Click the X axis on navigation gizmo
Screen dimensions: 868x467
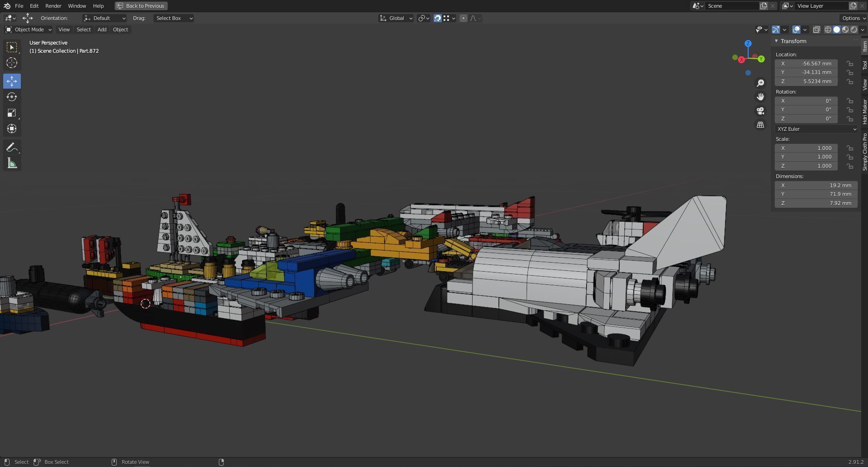point(741,60)
